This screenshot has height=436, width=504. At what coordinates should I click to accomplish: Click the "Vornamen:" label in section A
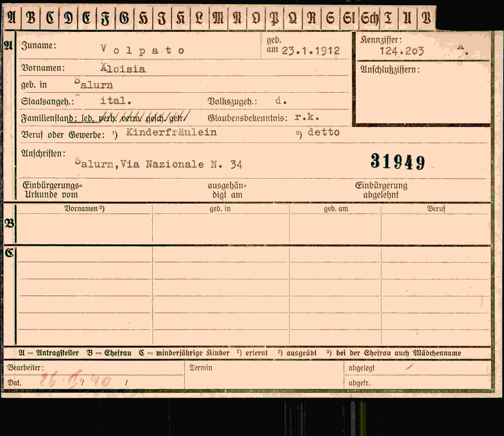point(43,68)
